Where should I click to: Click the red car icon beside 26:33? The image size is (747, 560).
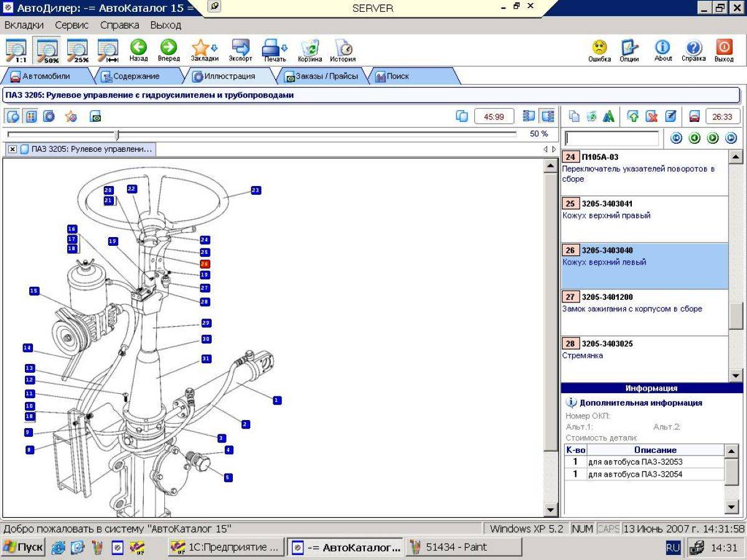[x=694, y=116]
